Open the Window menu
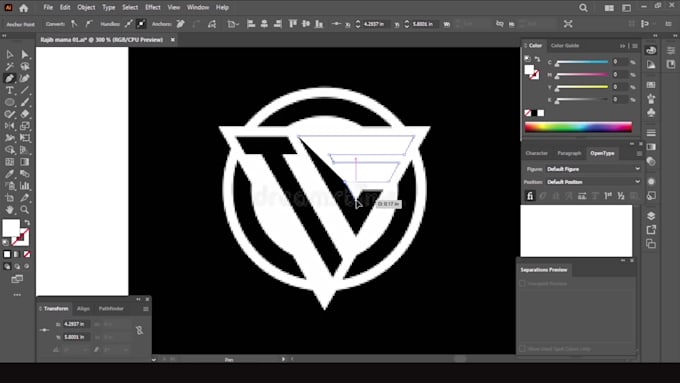 tap(198, 7)
